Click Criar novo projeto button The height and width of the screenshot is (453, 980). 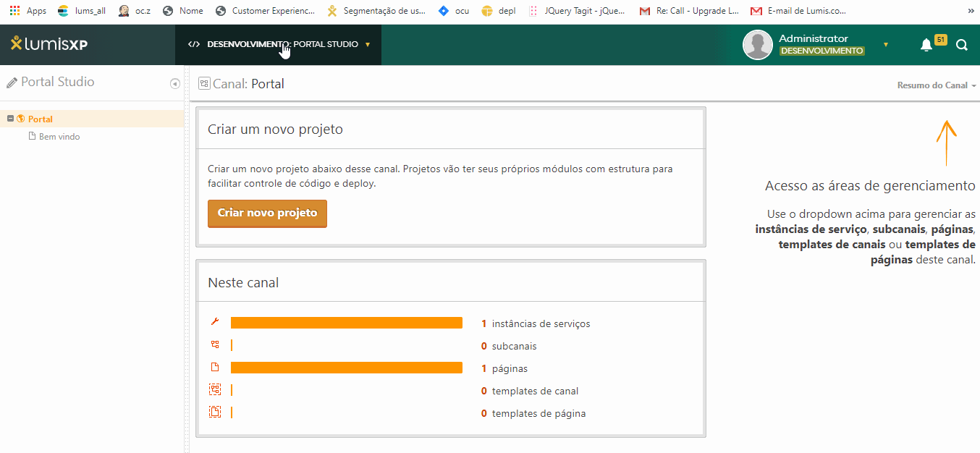tap(267, 213)
